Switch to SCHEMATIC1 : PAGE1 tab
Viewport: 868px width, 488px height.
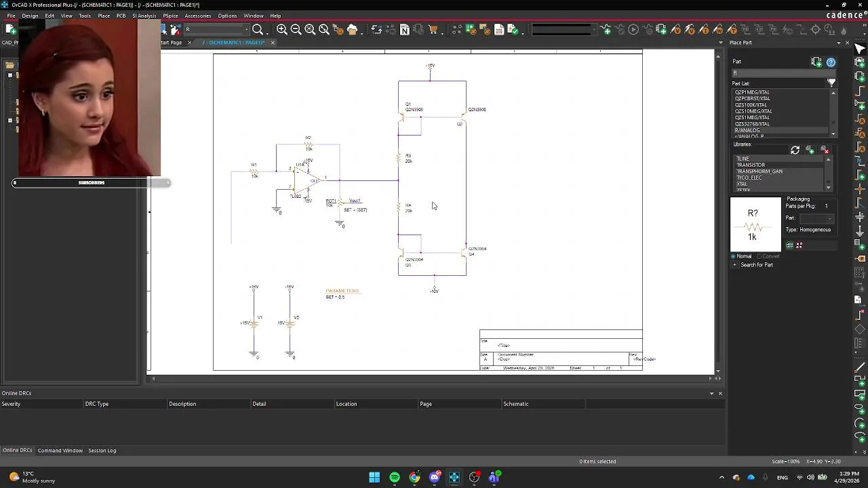coord(233,43)
